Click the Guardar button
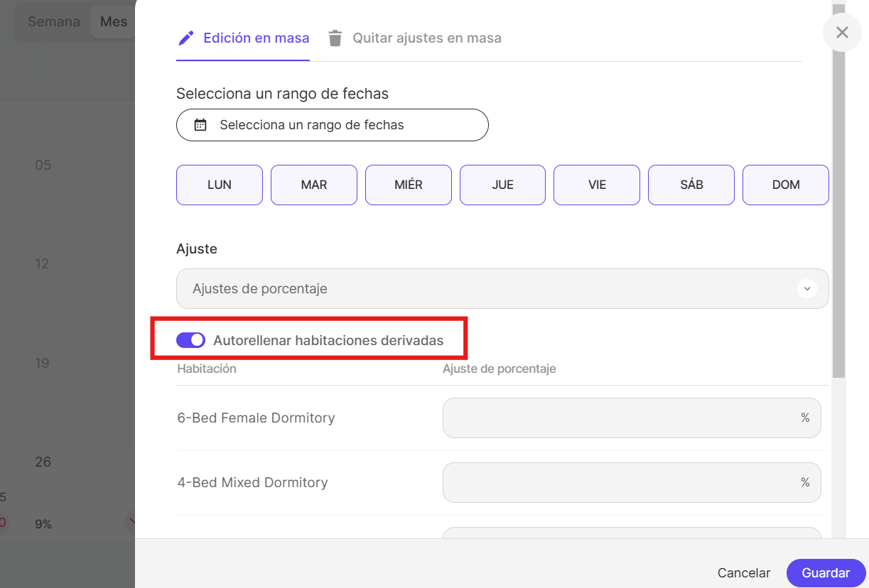The image size is (869, 588). pos(826,573)
